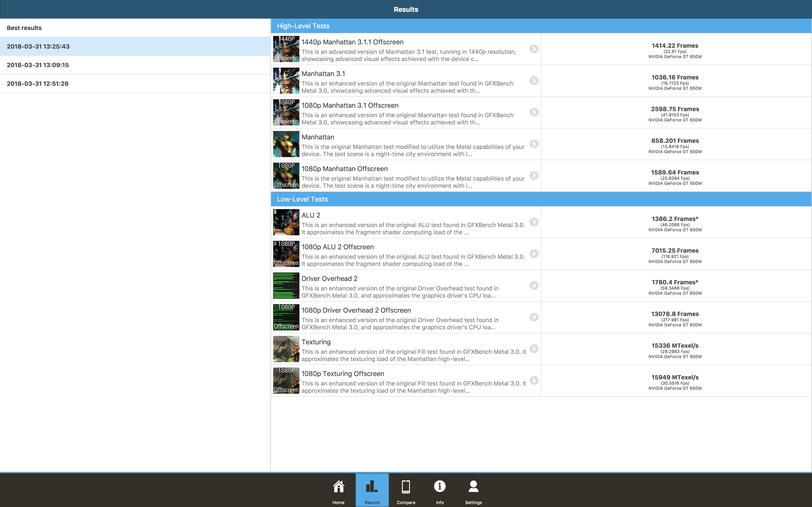Image resolution: width=812 pixels, height=507 pixels.
Task: Expand details arrow for Manhattan 3.1
Action: pos(534,80)
